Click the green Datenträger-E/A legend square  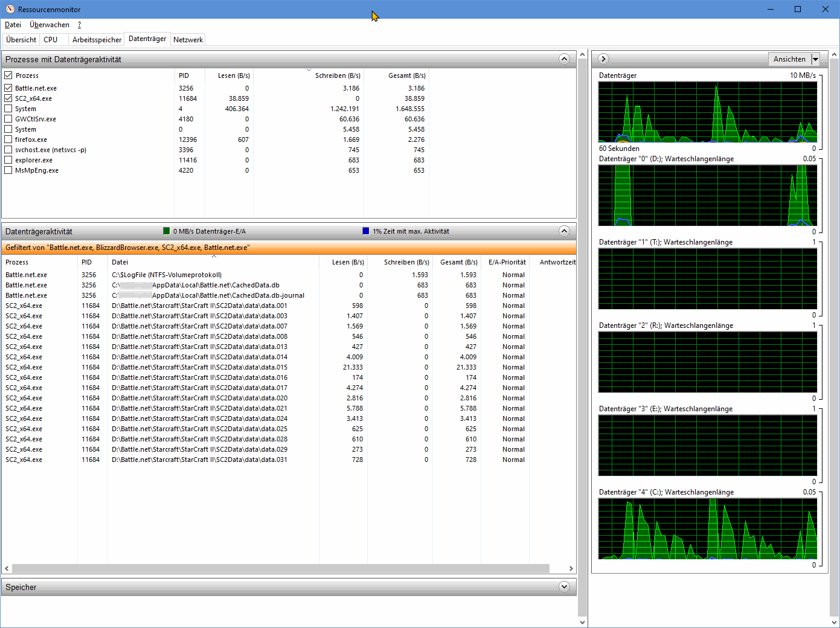click(167, 231)
